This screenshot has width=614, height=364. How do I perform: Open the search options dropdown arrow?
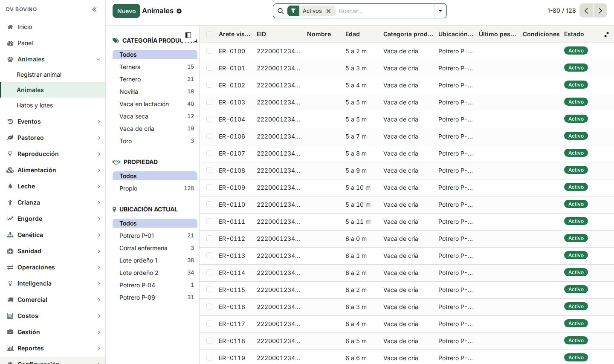click(x=440, y=11)
